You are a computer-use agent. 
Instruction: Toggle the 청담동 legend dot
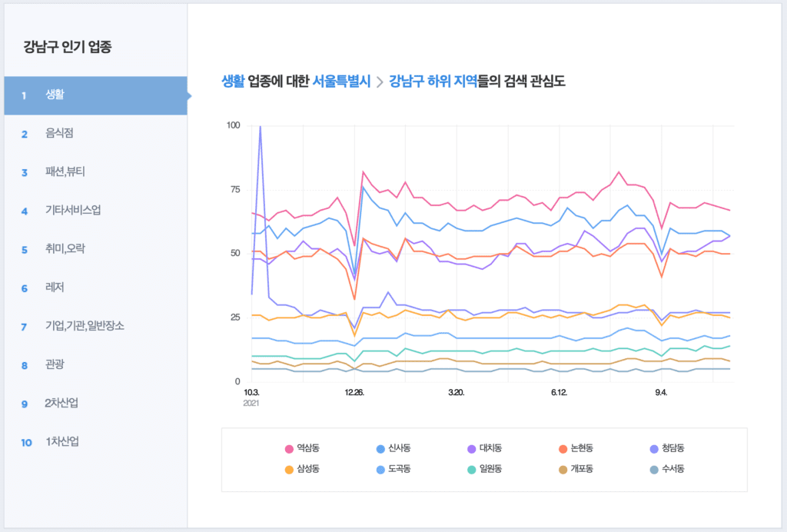[654, 449]
